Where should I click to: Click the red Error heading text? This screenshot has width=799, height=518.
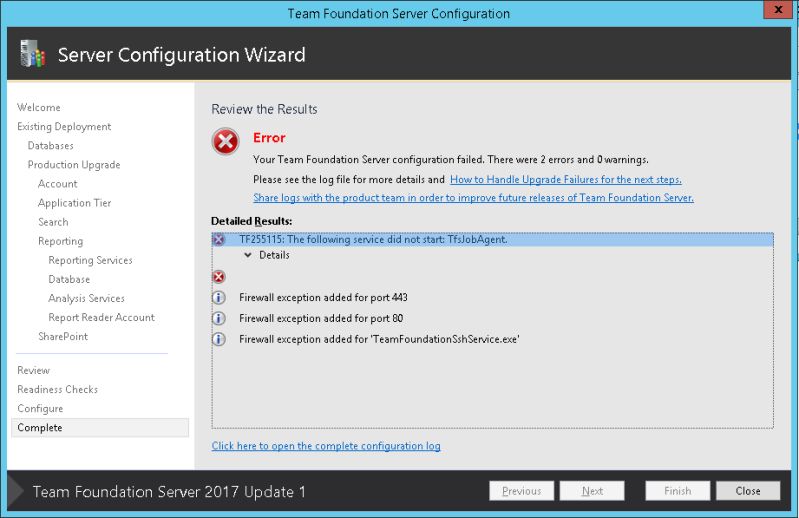tap(269, 138)
